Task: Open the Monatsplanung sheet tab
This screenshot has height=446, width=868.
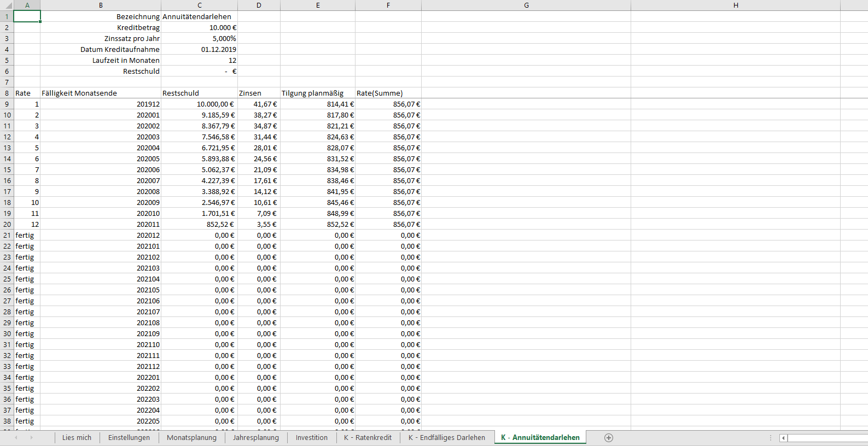Action: point(191,438)
